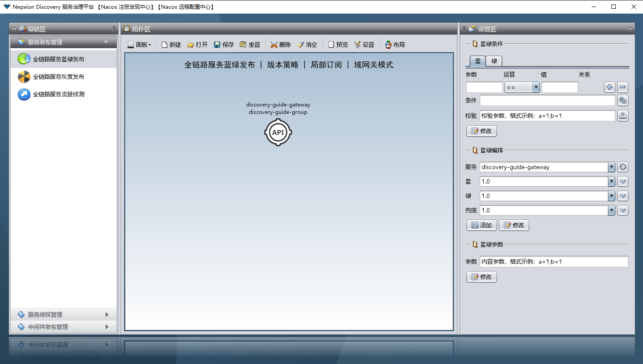Select 全链路服务流量侦测 in navigation

pyautogui.click(x=64, y=94)
